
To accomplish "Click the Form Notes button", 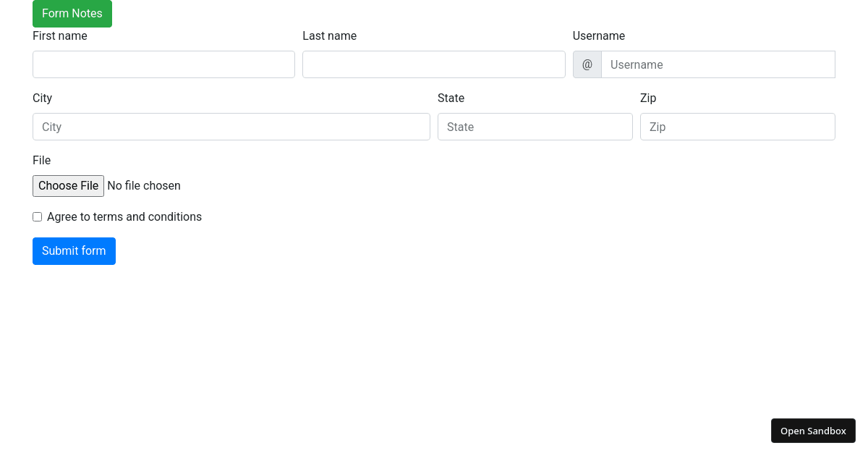I will 72,13.
